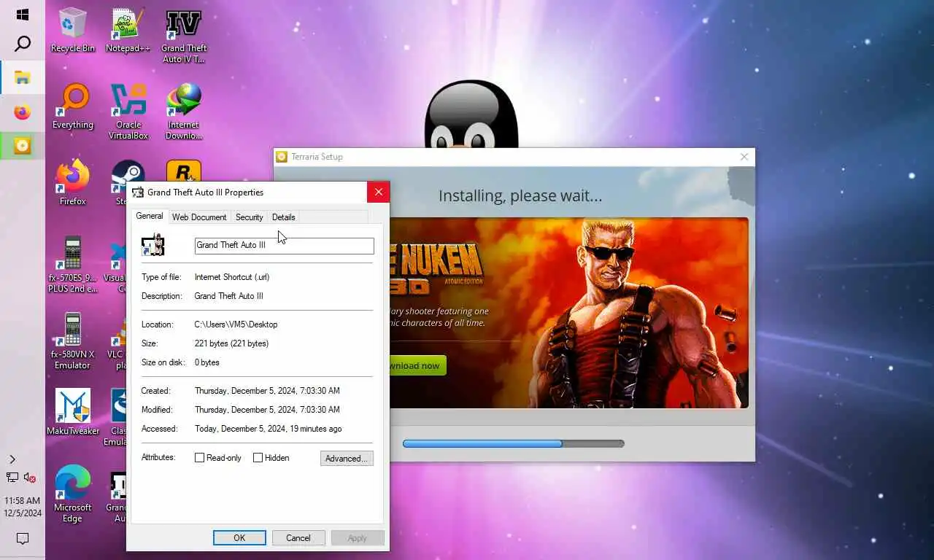Click the location path C:\Users\VM5\Desktop
Viewport: 934px width, 560px height.
[x=236, y=324]
